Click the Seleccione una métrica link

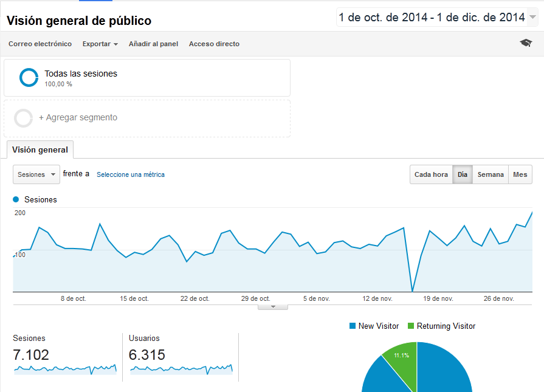pos(131,174)
